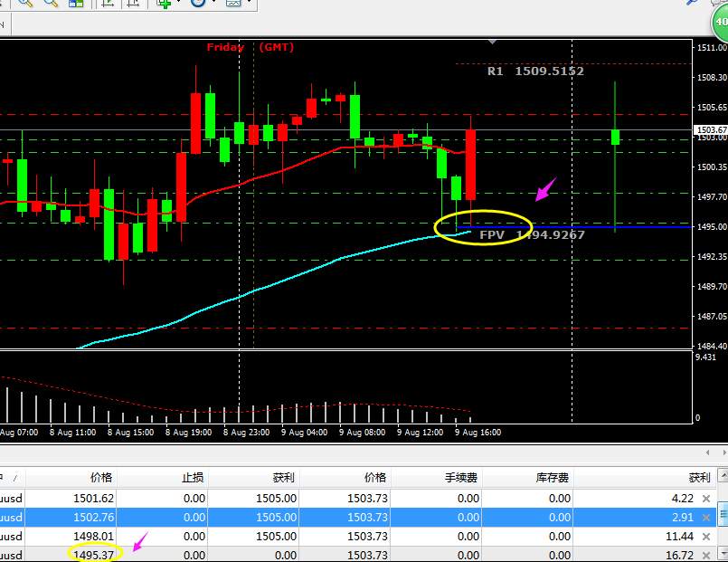Click the 16.72 profit value

pos(679,555)
